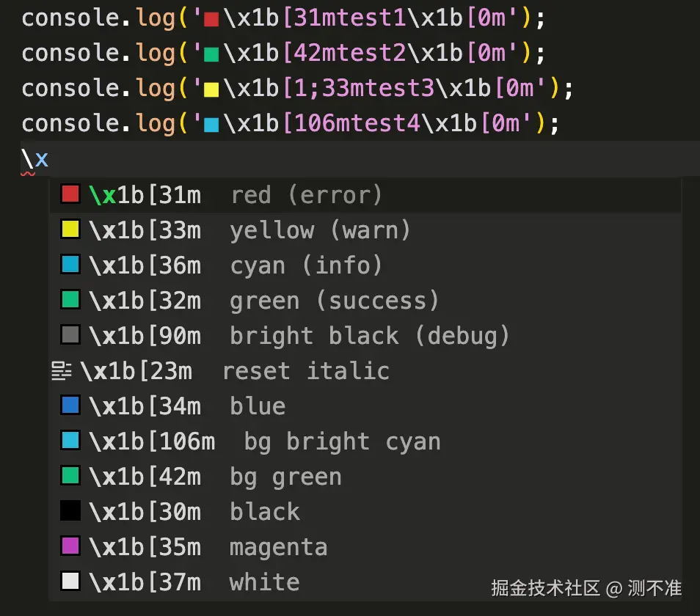Choose the \x1b[37m white suggestion
The height and width of the screenshot is (616, 700).
(x=365, y=582)
